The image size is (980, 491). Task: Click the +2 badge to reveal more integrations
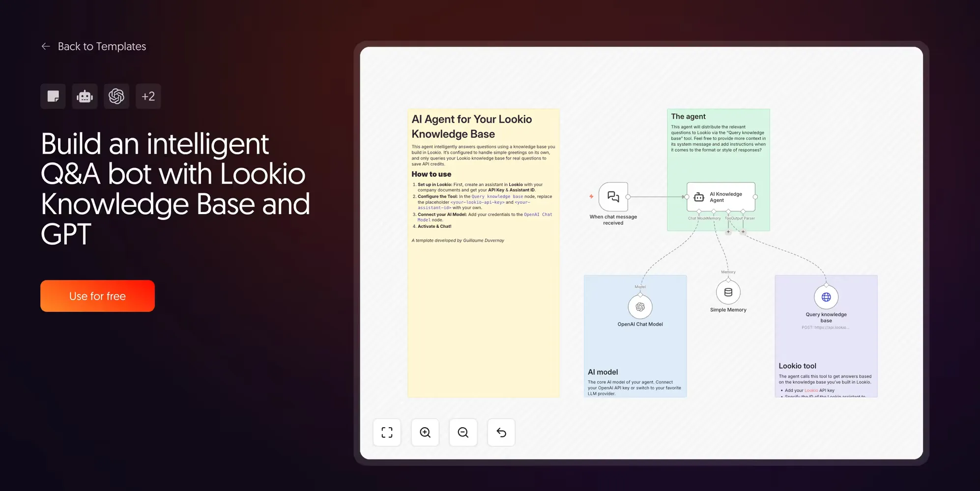tap(148, 96)
